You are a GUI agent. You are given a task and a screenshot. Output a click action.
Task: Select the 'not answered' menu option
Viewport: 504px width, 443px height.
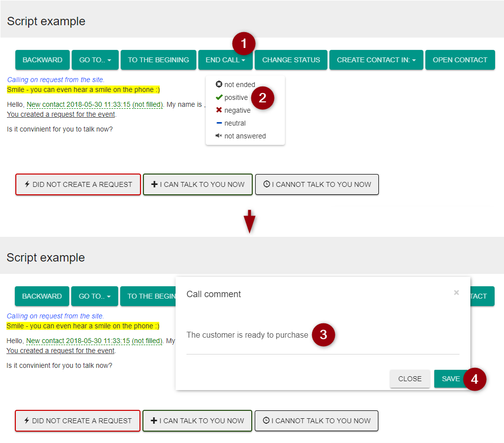(x=245, y=136)
